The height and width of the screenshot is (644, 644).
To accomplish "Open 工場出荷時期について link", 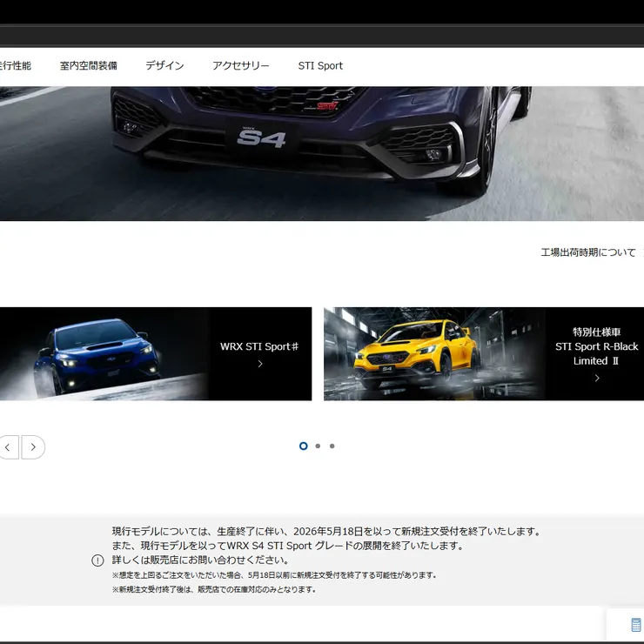I will coord(588,252).
